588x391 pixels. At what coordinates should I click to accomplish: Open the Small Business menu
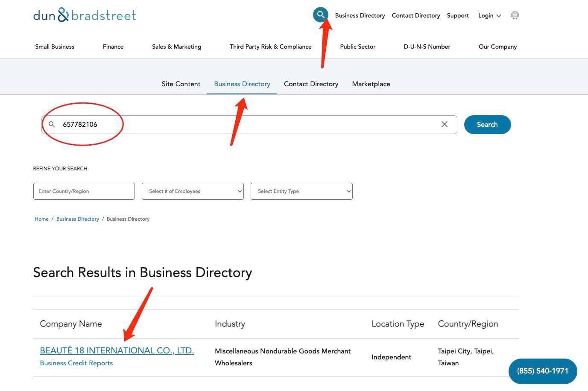[55, 47]
